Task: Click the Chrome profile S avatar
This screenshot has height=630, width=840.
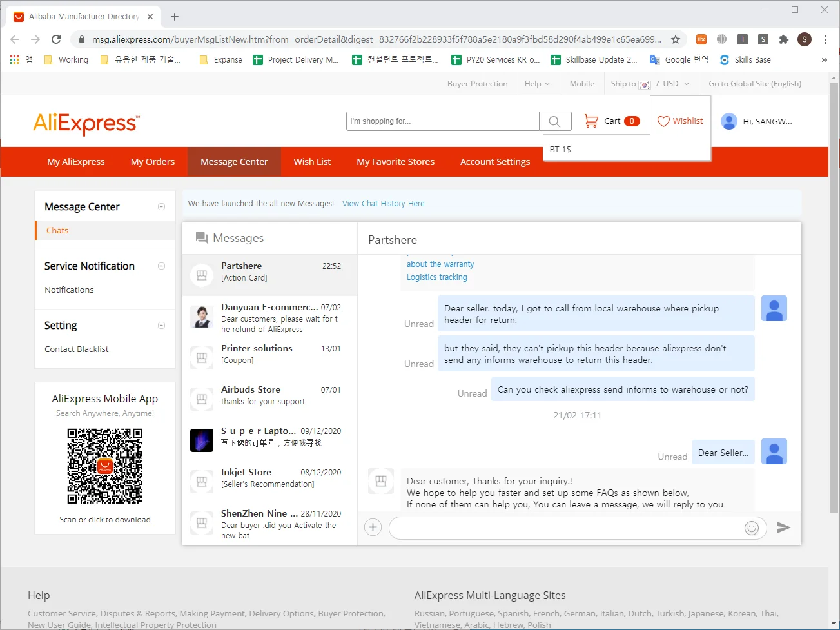Action: (805, 39)
